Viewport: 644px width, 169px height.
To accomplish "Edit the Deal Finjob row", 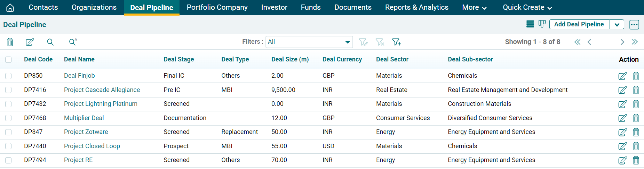I will pos(622,76).
